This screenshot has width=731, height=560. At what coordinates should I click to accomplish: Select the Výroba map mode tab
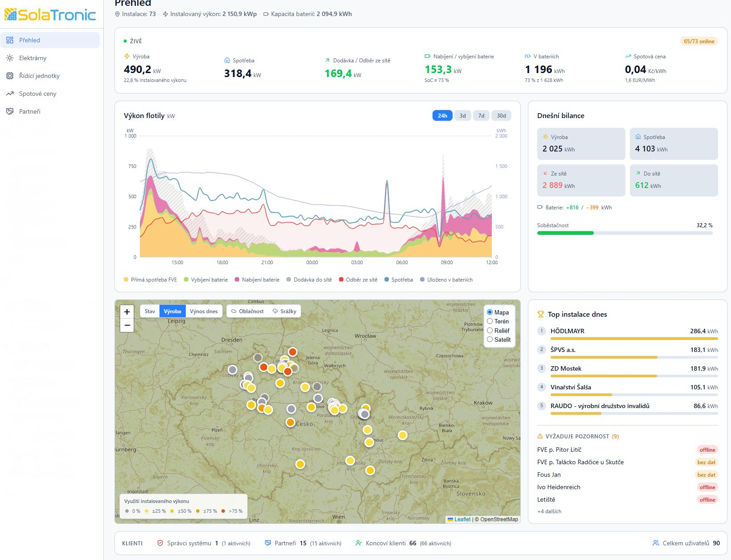(172, 311)
